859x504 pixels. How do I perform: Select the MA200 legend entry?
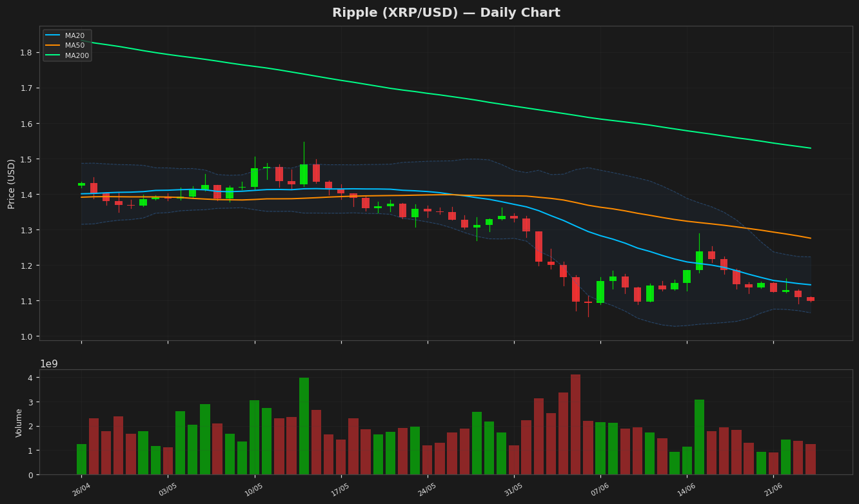(67, 55)
